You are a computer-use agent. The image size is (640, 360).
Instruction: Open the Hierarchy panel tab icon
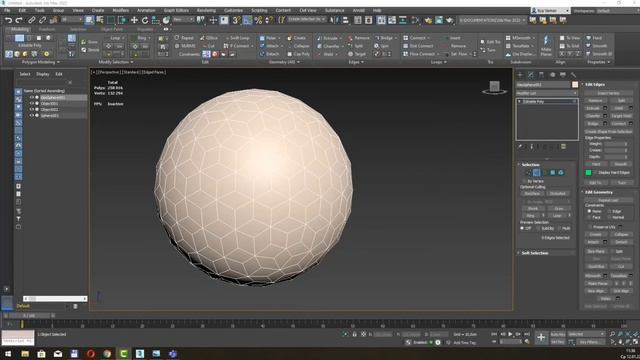point(541,75)
